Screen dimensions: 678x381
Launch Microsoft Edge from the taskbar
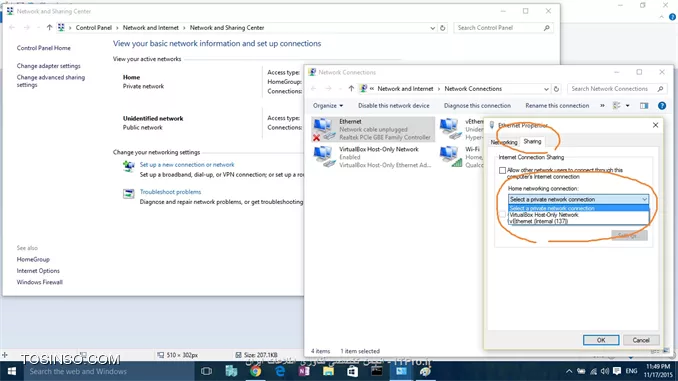click(x=280, y=371)
